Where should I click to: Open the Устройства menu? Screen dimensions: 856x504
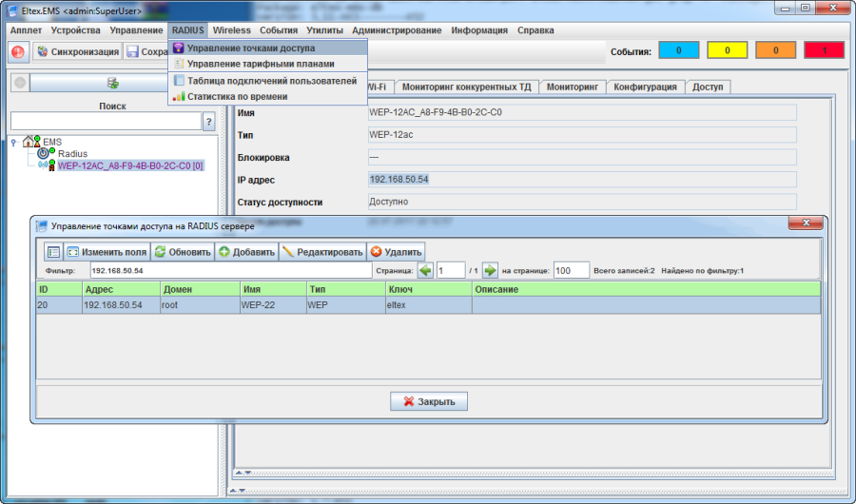[x=75, y=30]
